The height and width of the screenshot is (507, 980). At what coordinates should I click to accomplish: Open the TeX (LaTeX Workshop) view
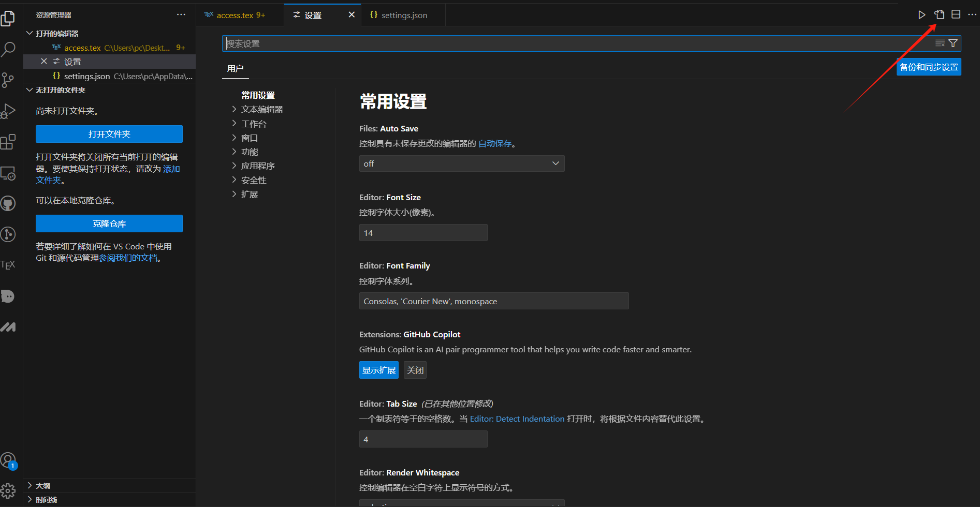(x=8, y=265)
